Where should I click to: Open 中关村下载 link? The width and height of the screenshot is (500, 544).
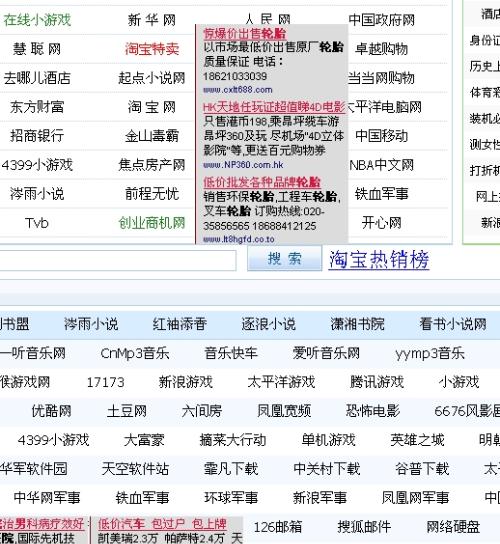(327, 469)
